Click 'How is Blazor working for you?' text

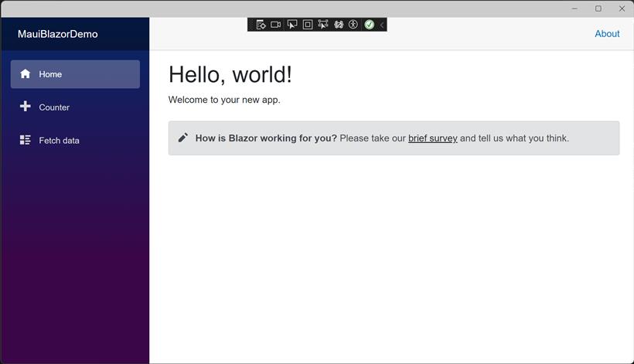click(x=266, y=138)
